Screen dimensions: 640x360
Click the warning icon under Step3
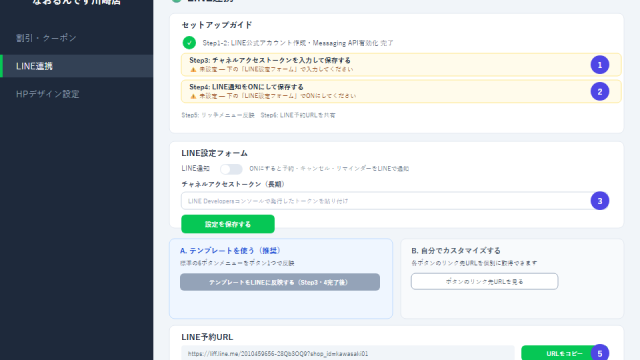[x=193, y=70]
